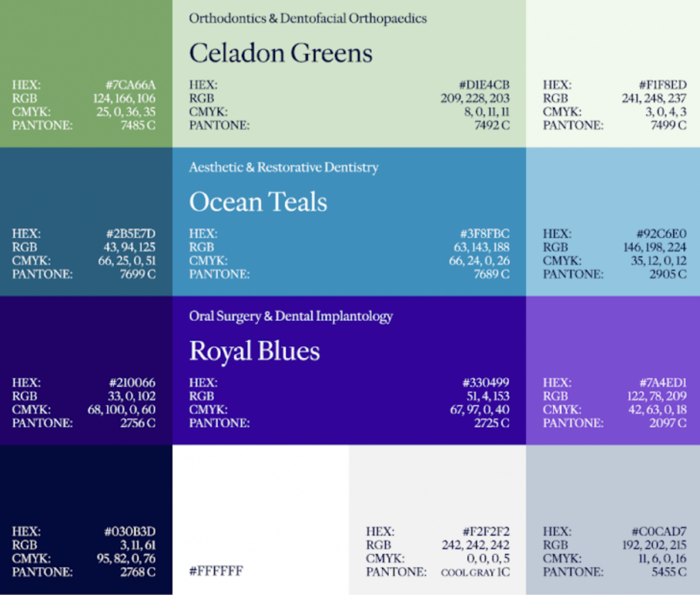Click RGB value 241, 248, 237

tap(654, 98)
